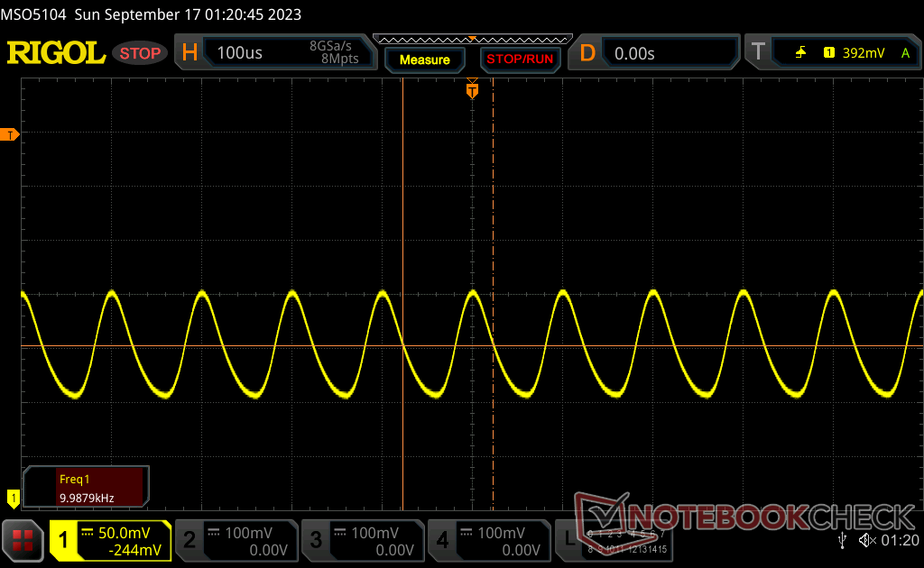Click the red STOP status indicator

click(x=140, y=53)
